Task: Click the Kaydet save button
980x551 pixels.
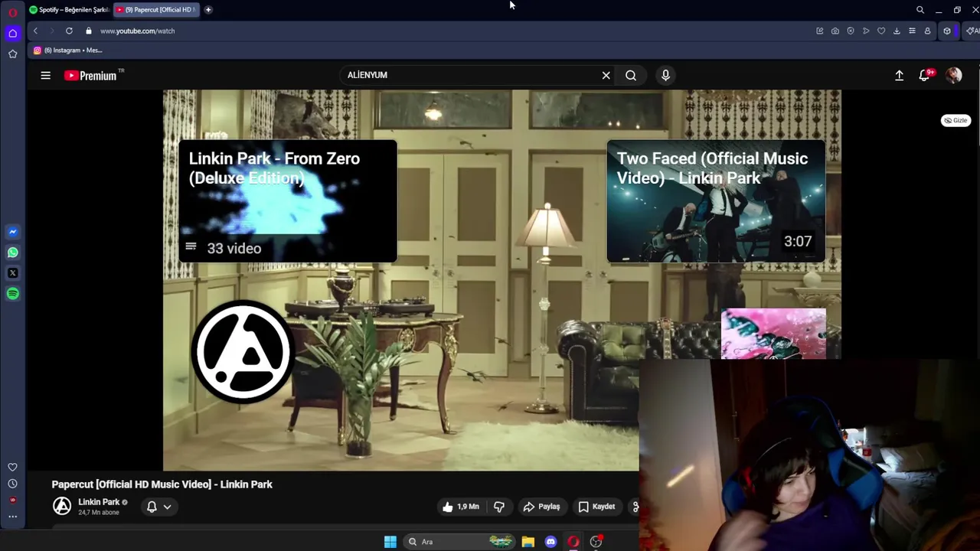Action: pyautogui.click(x=596, y=507)
